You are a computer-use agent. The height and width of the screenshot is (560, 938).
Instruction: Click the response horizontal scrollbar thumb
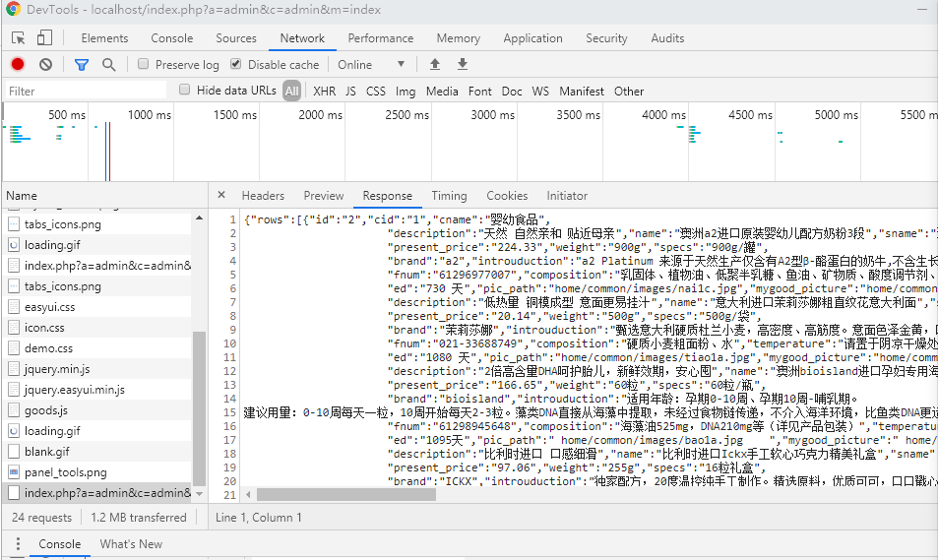[x=346, y=495]
